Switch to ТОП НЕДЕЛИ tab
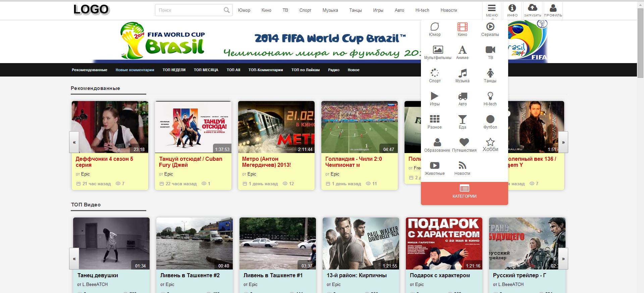The height and width of the screenshot is (293, 644). [x=174, y=70]
